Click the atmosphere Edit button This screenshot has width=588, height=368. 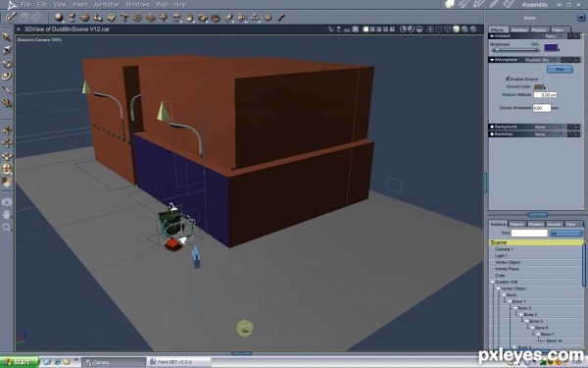point(560,69)
